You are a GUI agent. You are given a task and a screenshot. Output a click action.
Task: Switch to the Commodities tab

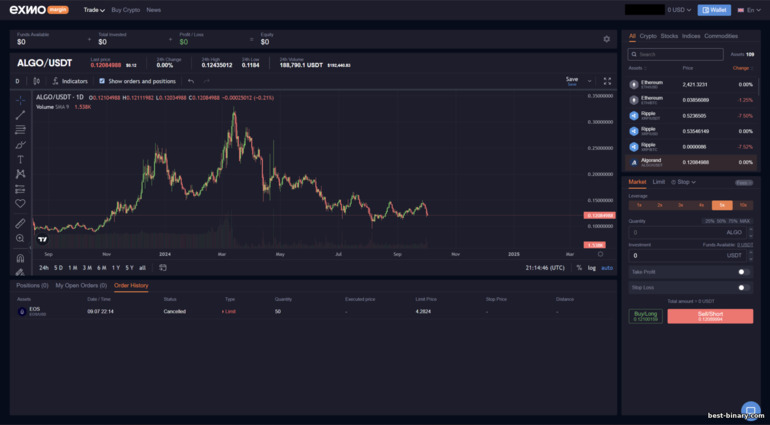(721, 36)
